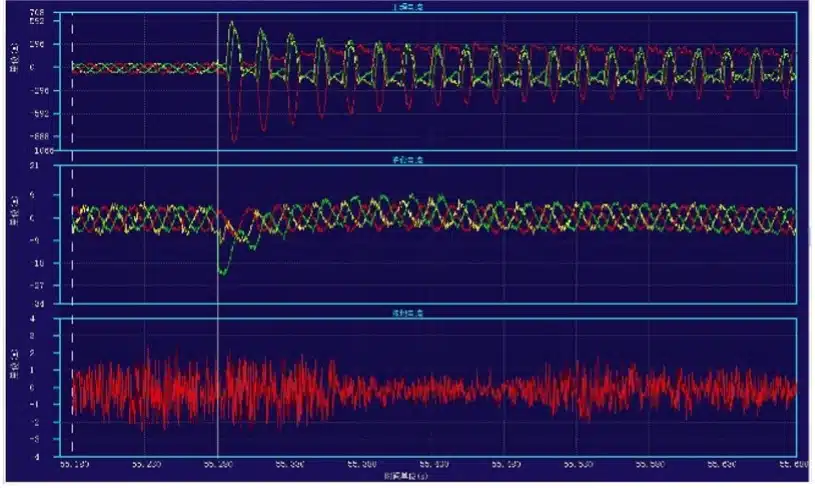Image resolution: width=815 pixels, height=488 pixels.
Task: Click the red noise trace in the bottom chart
Action: [x=434, y=390]
